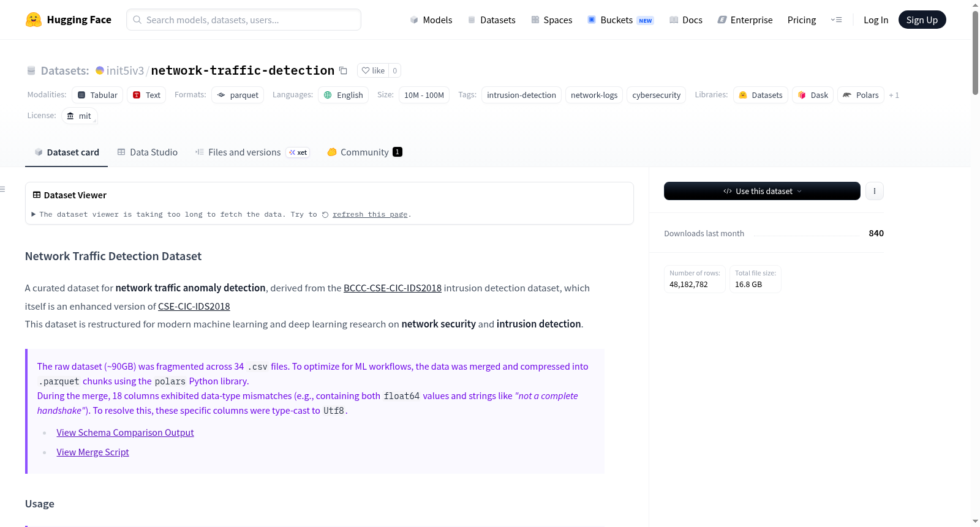The width and height of the screenshot is (980, 527).
Task: Switch to the Community tab
Action: pos(364,152)
